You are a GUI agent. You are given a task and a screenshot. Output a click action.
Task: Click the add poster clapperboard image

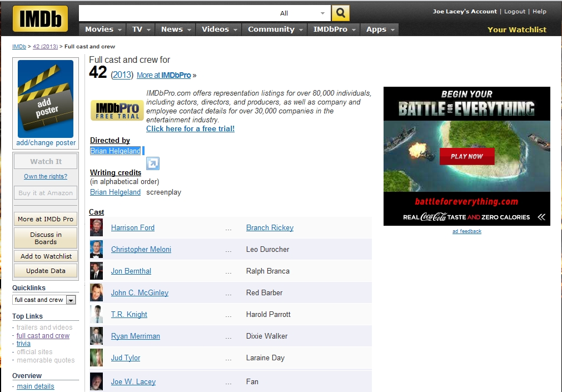tap(46, 98)
